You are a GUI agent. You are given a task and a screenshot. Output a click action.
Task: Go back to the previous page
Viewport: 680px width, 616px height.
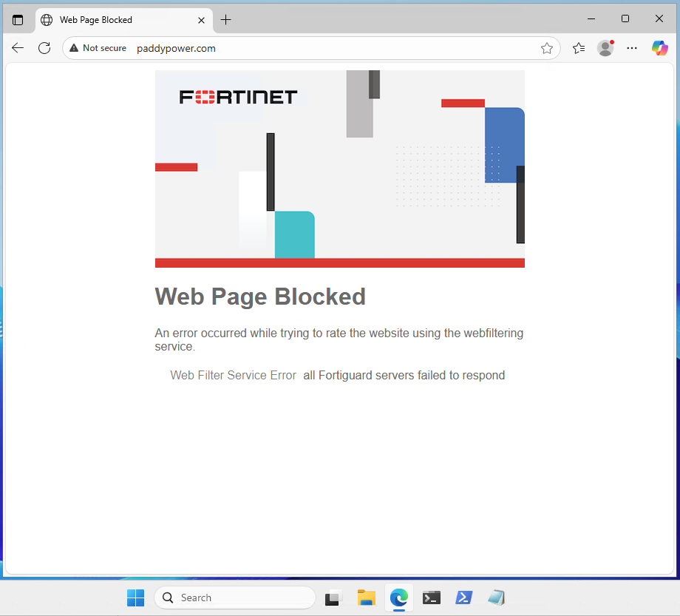pyautogui.click(x=18, y=48)
